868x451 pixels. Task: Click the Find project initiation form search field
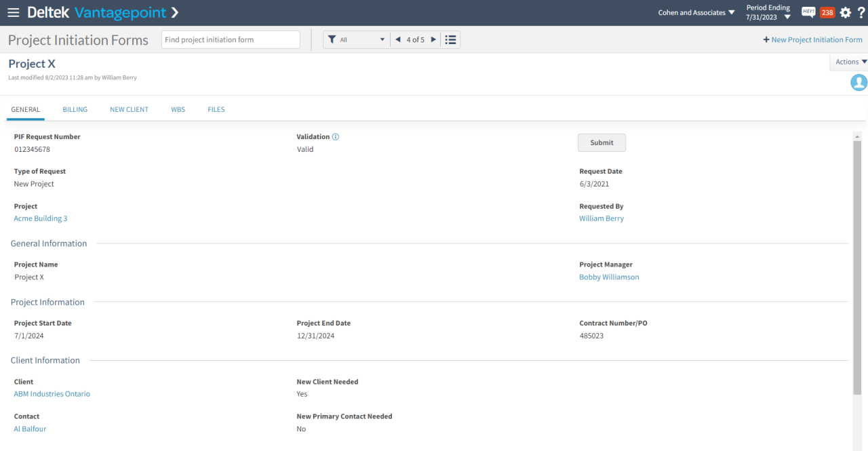[x=231, y=40]
